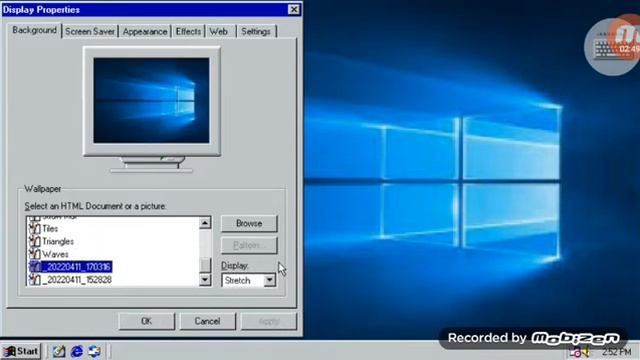640x360 pixels.
Task: Click the taskbar clock showing 2:52 PM
Action: point(616,352)
